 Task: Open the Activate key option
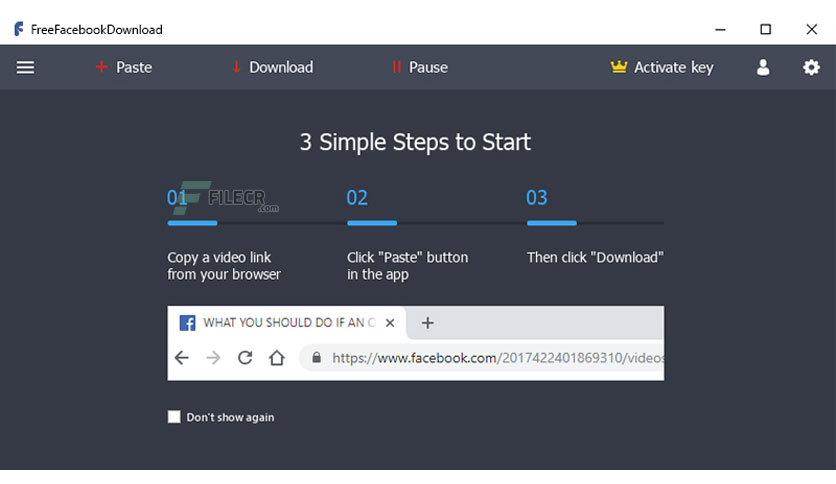coord(662,67)
